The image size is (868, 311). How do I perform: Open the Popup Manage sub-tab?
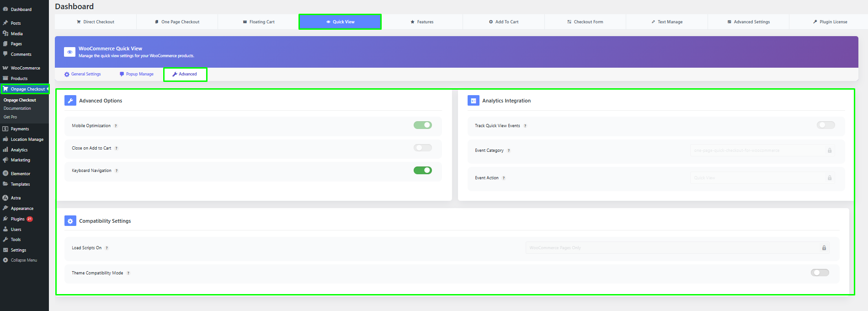137,74
